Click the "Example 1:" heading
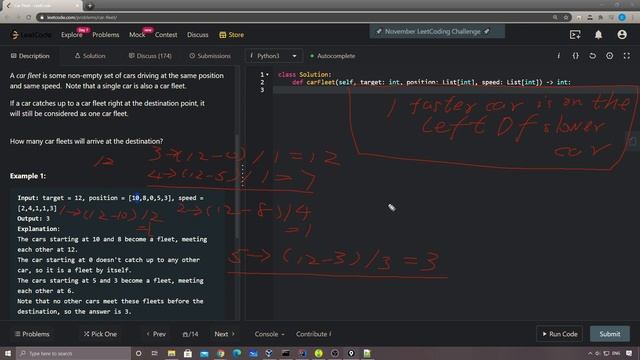 (x=28, y=176)
